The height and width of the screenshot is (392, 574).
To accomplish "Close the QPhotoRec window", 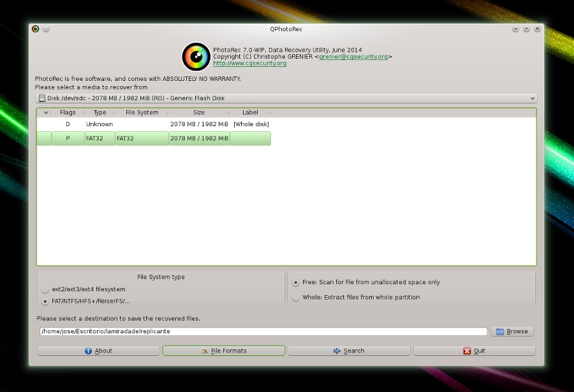I will pyautogui.click(x=537, y=29).
